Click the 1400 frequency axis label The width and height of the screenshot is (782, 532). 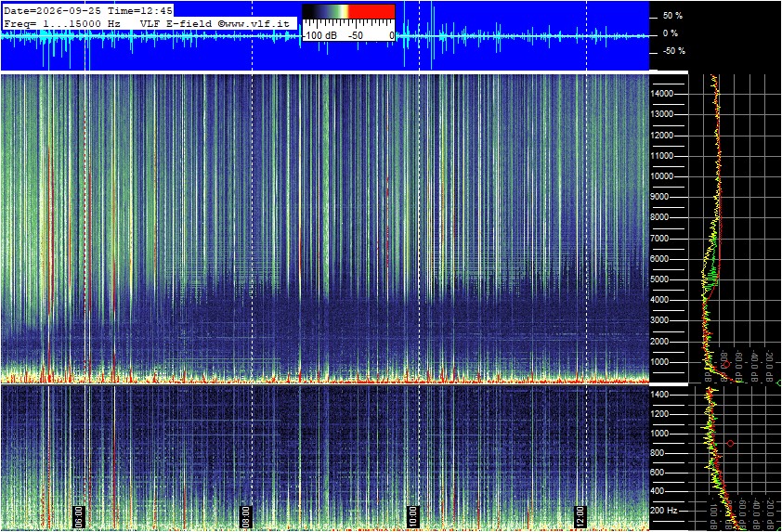click(x=659, y=395)
